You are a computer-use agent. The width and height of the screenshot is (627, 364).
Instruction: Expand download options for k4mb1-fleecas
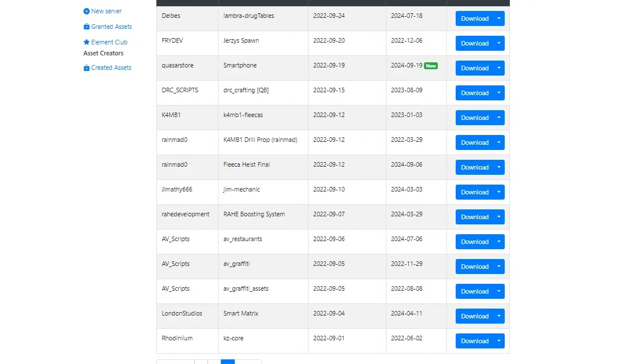(499, 118)
